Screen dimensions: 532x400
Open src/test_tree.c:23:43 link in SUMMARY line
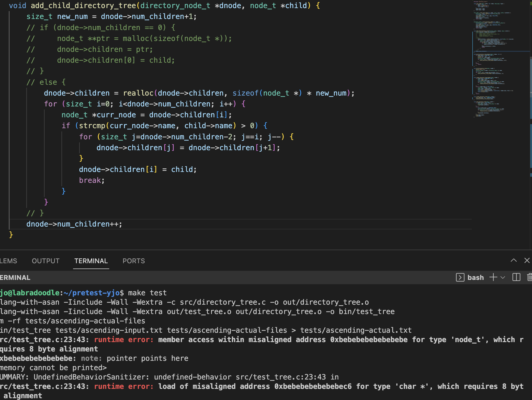281,377
